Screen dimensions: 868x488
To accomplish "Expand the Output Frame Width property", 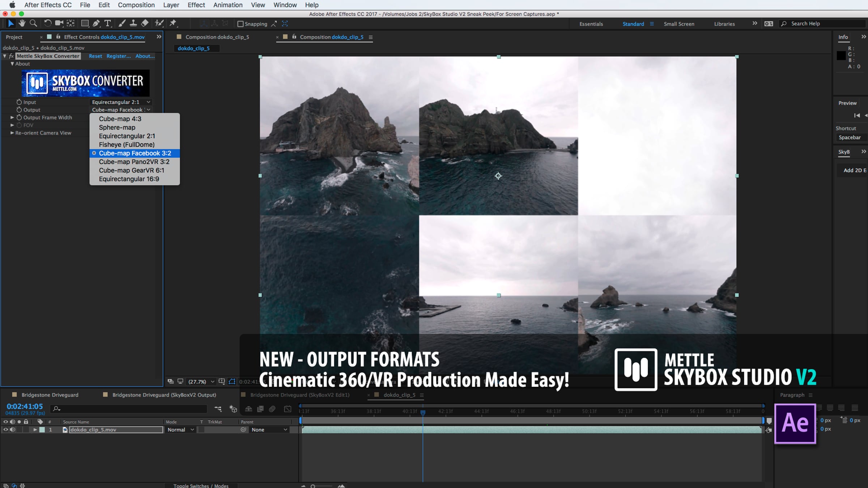I will 12,117.
